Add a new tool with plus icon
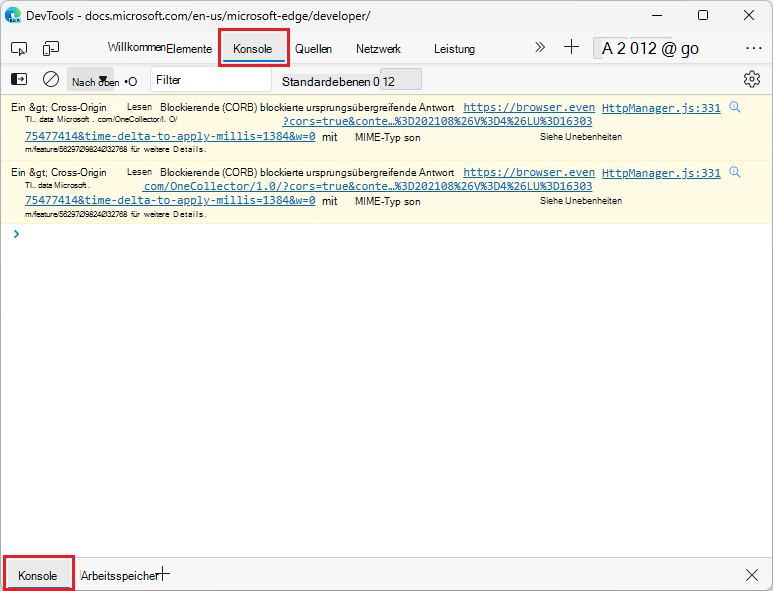This screenshot has width=773, height=591. [571, 47]
